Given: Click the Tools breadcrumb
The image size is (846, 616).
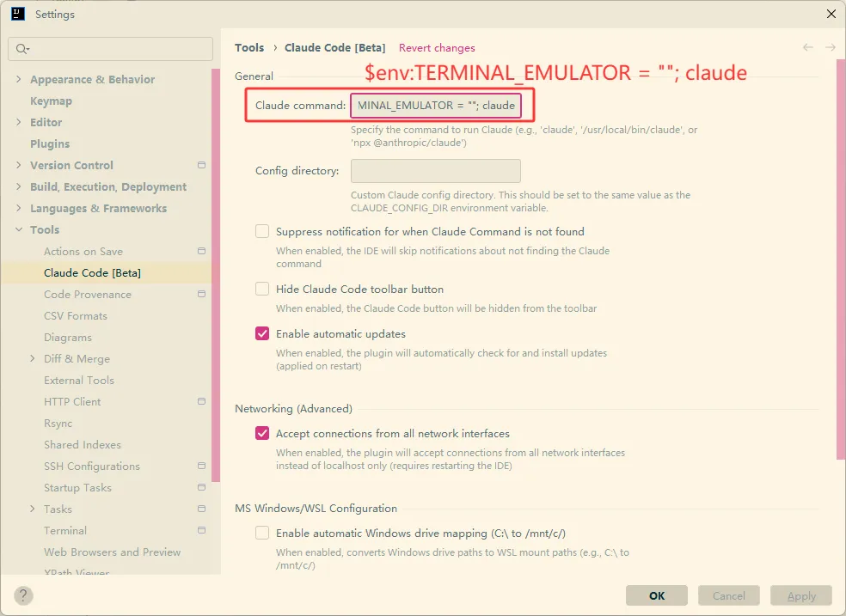Looking at the screenshot, I should [249, 47].
